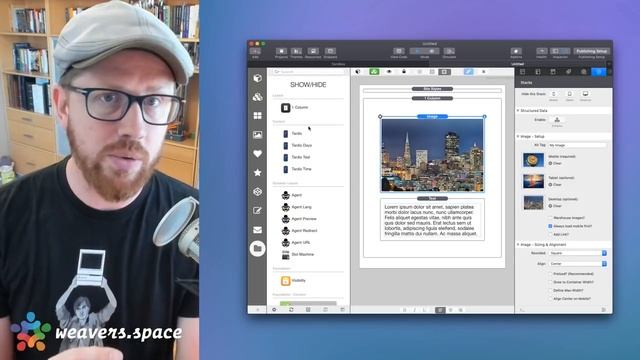Image resolution: width=640 pixels, height=360 pixels.
Task: Click the blue pencil edit toolbar icon
Action: tap(468, 72)
